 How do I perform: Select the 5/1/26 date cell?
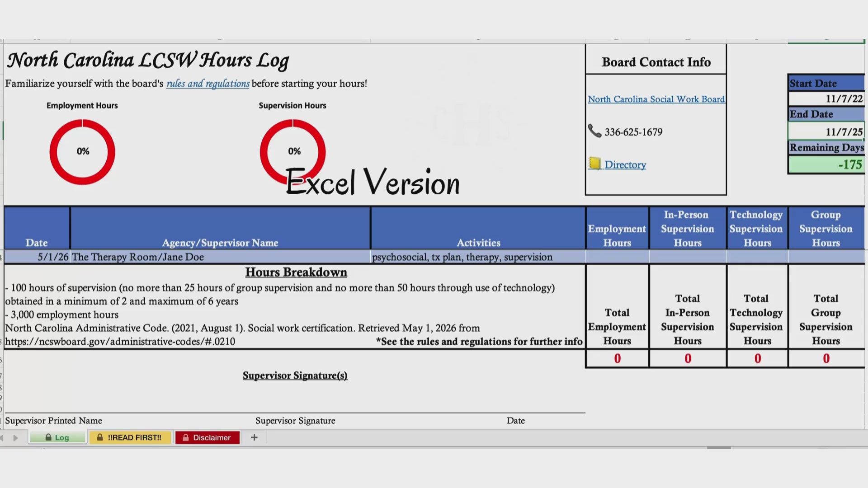(x=37, y=257)
